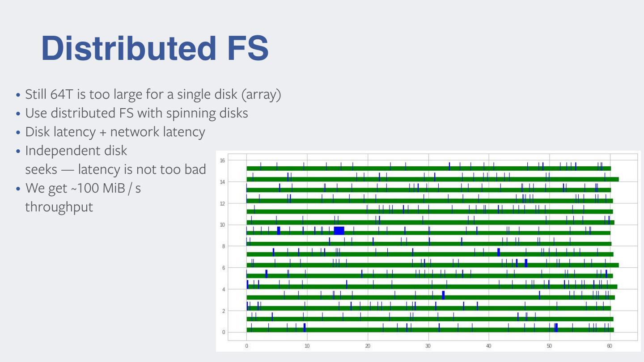Click the word "throughput" under the last bullet
644x362 pixels.
click(59, 207)
